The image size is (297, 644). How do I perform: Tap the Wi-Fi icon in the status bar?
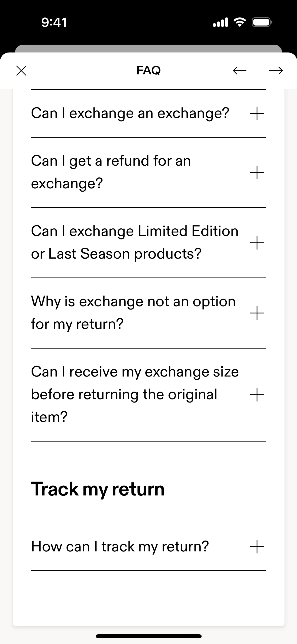(239, 22)
